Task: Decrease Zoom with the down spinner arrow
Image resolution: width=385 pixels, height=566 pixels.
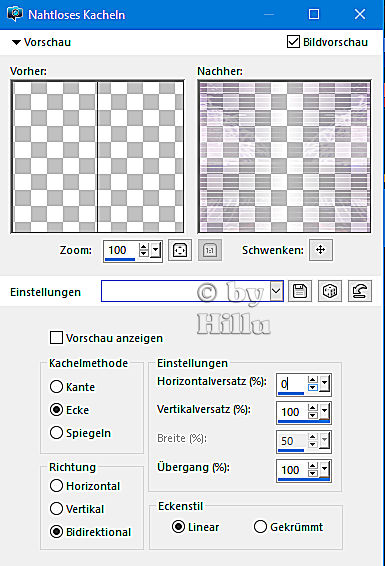Action: [144, 253]
